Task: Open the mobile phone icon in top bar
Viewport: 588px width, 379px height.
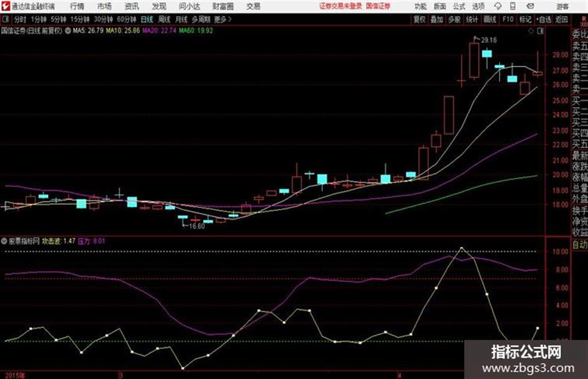Action: (513, 6)
